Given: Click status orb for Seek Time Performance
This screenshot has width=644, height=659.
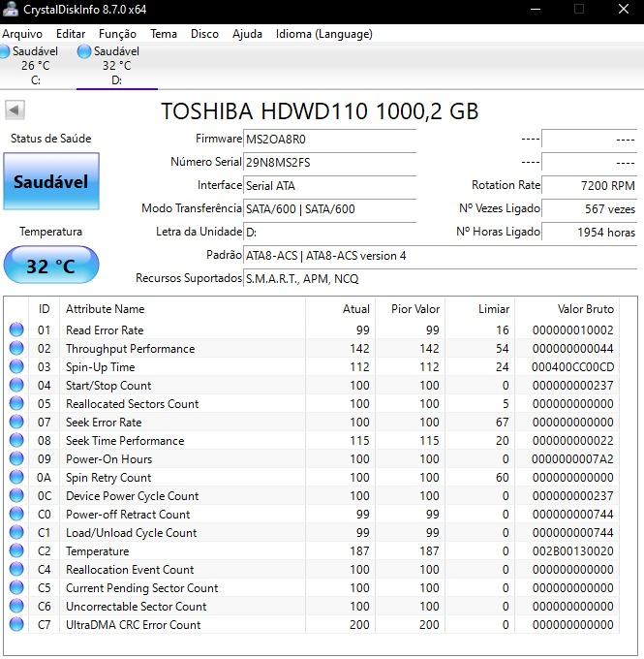Looking at the screenshot, I should pos(16,440).
